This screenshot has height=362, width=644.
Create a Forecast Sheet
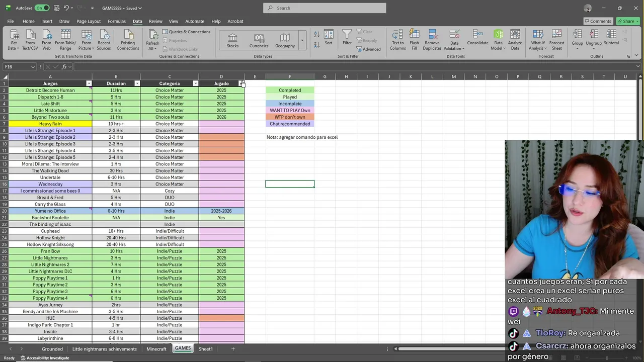click(x=556, y=40)
